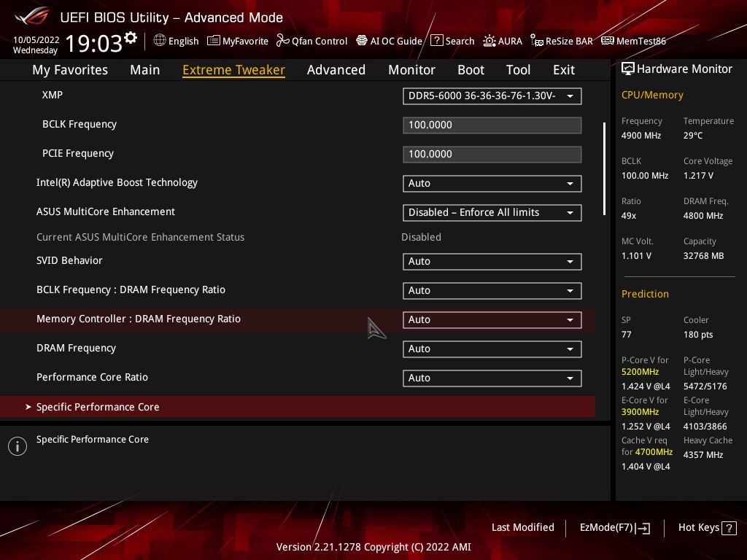Open BCLK Frequency : DRAM Frequency Ratio dropdown
Screen dimensions: 747x560
point(492,290)
